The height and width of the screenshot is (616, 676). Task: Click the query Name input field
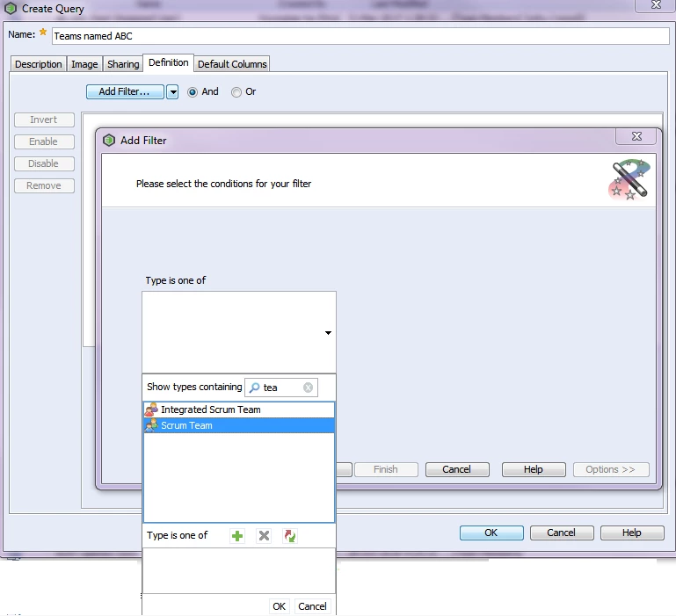click(x=360, y=36)
